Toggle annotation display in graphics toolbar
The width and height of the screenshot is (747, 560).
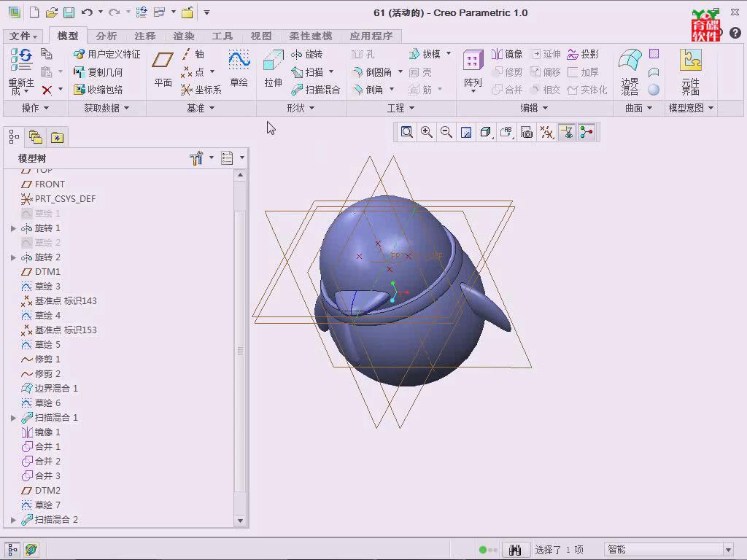566,132
